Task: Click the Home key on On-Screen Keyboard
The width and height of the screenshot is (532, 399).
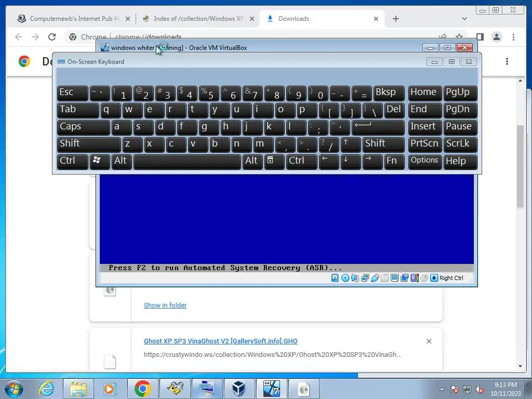Action: 425,93
